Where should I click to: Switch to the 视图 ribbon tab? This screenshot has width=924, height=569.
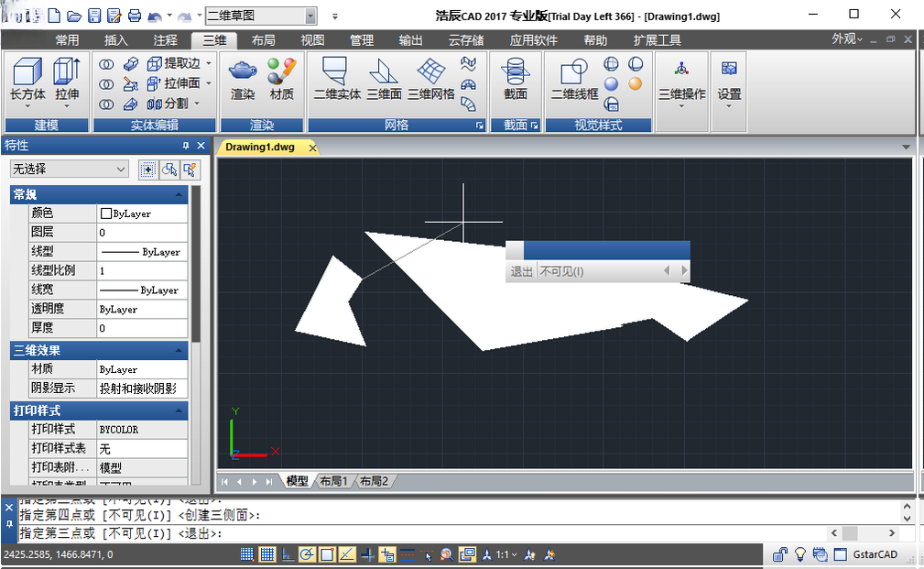(312, 40)
